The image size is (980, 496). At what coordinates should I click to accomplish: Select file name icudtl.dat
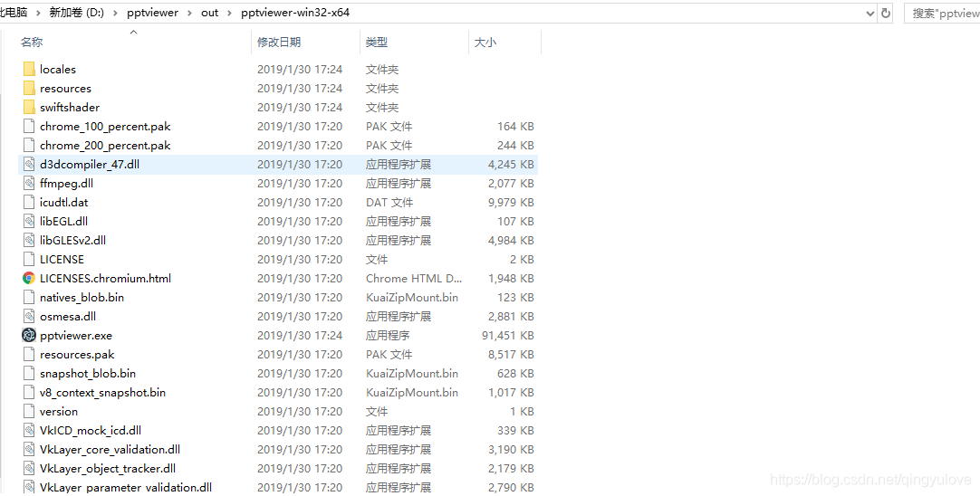[x=63, y=203]
